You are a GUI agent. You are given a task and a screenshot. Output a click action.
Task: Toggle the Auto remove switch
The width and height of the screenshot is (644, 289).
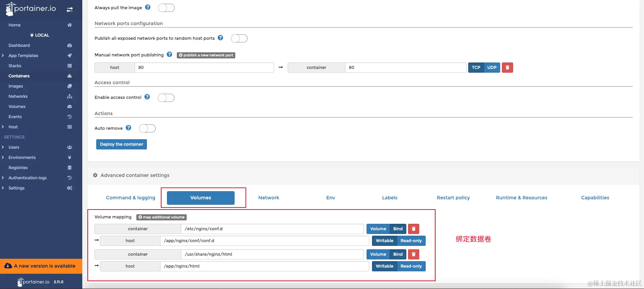point(148,128)
